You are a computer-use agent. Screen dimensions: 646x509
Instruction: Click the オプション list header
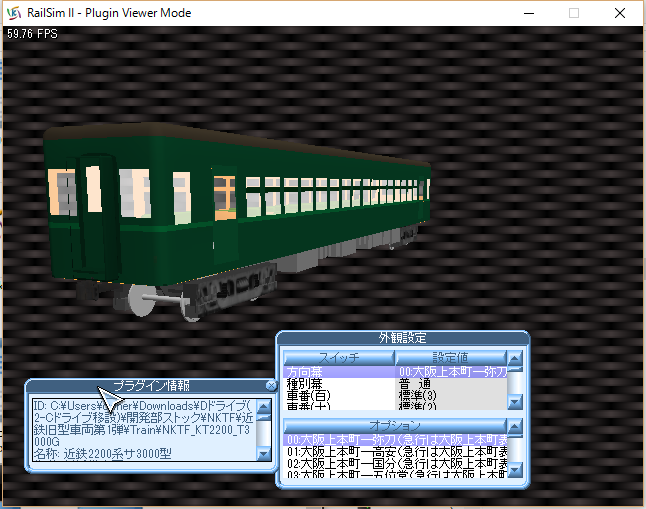tap(395, 425)
